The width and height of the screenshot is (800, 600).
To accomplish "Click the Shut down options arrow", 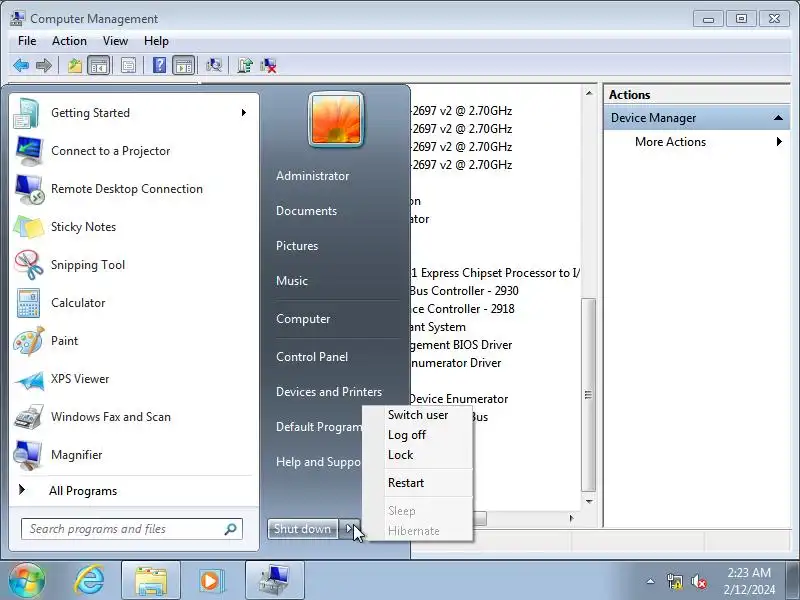I will click(349, 529).
